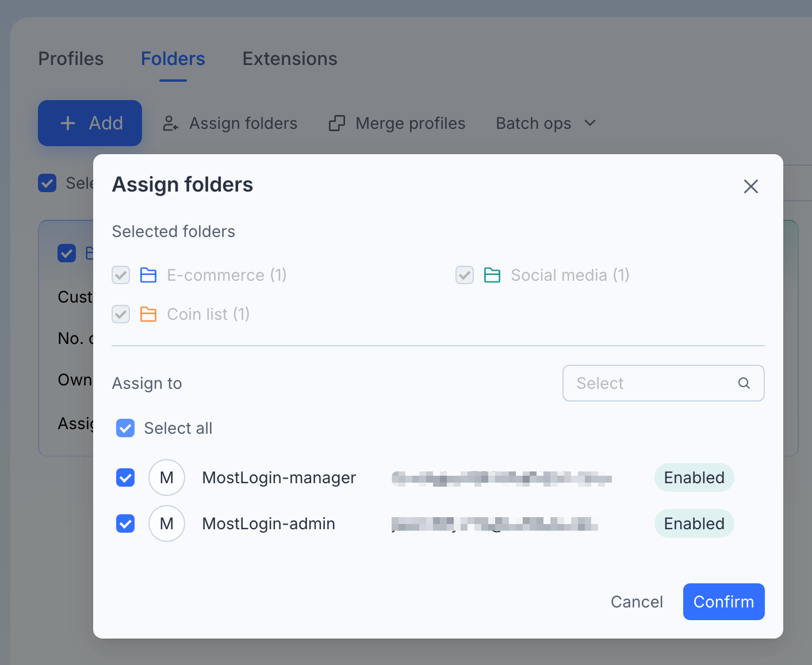The width and height of the screenshot is (812, 665).
Task: Uncheck the MostLogin-manager checkbox
Action: pos(125,477)
